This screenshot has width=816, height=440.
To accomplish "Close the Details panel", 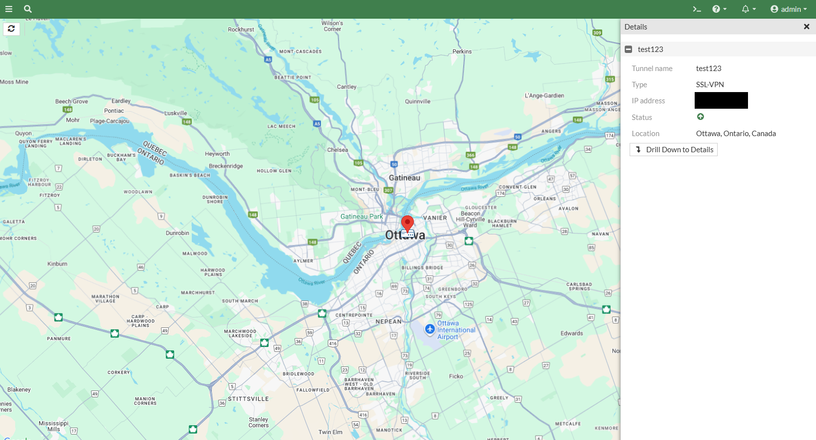I will [x=806, y=27].
